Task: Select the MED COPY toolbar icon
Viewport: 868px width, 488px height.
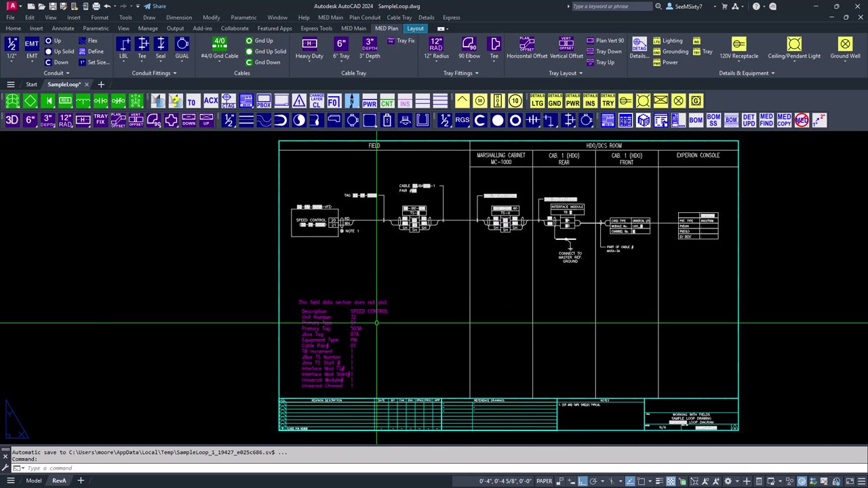Action: (784, 120)
